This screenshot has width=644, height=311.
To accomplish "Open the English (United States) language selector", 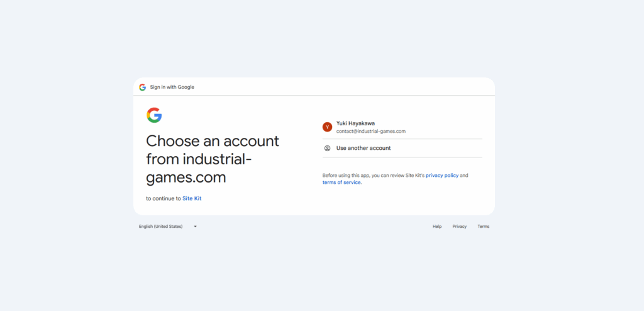I will point(161,227).
